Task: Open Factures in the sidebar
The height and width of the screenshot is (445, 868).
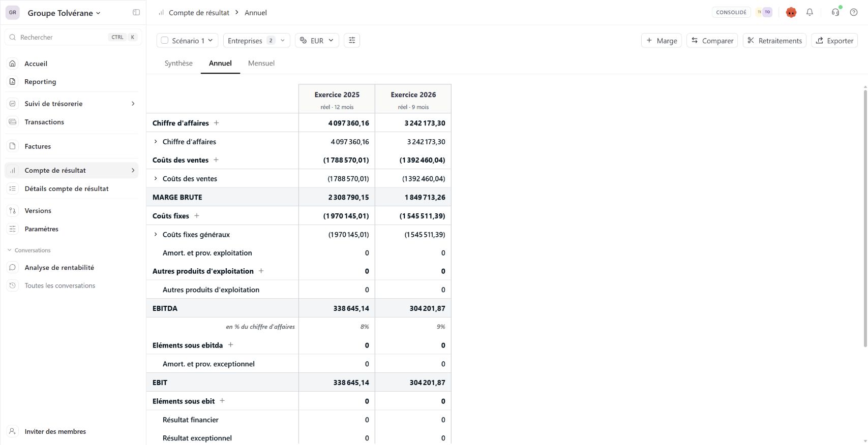Action: click(x=72, y=146)
